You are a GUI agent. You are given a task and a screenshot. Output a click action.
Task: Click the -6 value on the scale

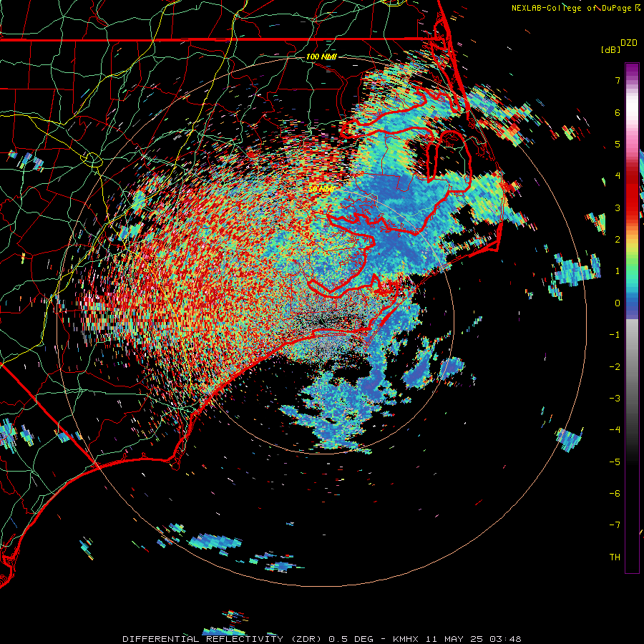(615, 494)
